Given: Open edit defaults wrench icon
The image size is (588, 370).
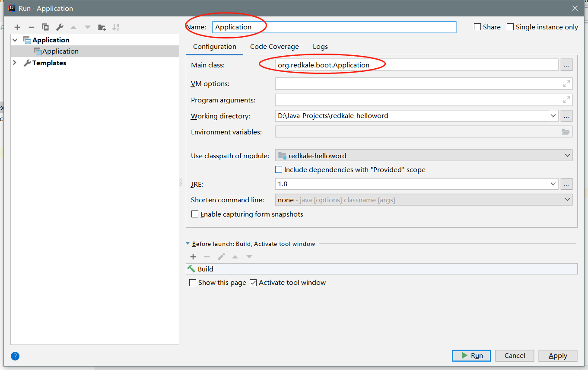Looking at the screenshot, I should point(60,27).
